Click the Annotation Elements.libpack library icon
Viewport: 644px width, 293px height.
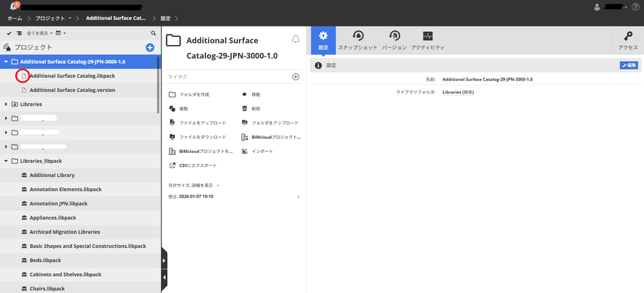pos(24,190)
